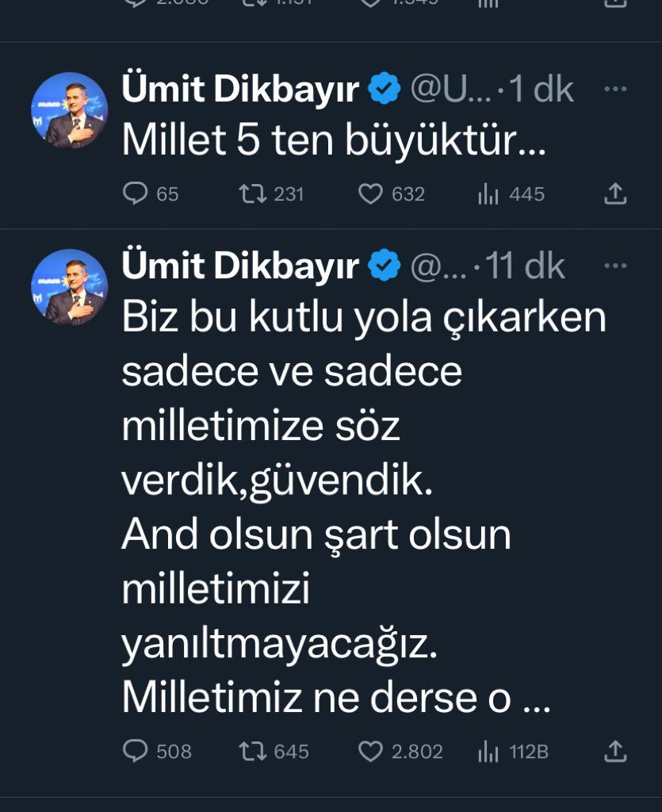This screenshot has width=662, height=812.
Task: Open more options for the 1 dk tweet
Action: [x=615, y=89]
